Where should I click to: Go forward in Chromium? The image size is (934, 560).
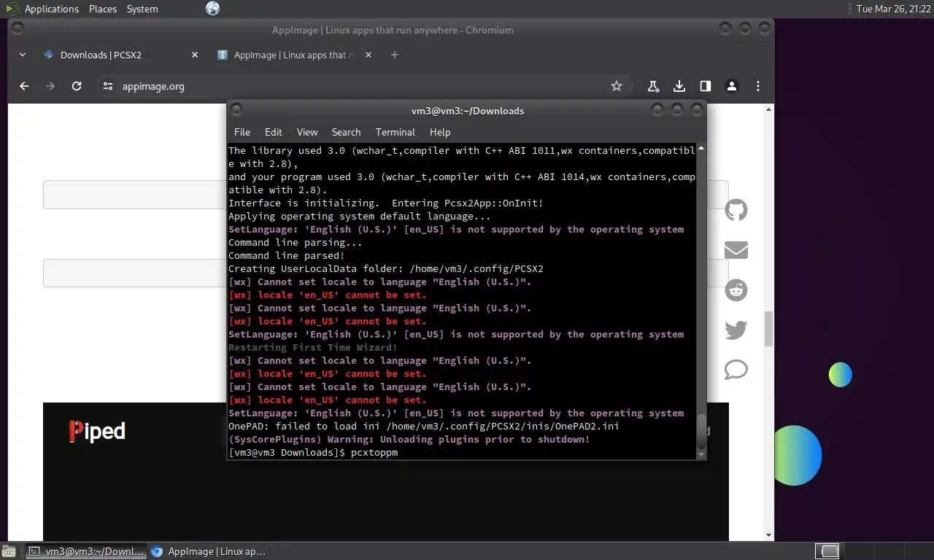point(50,86)
